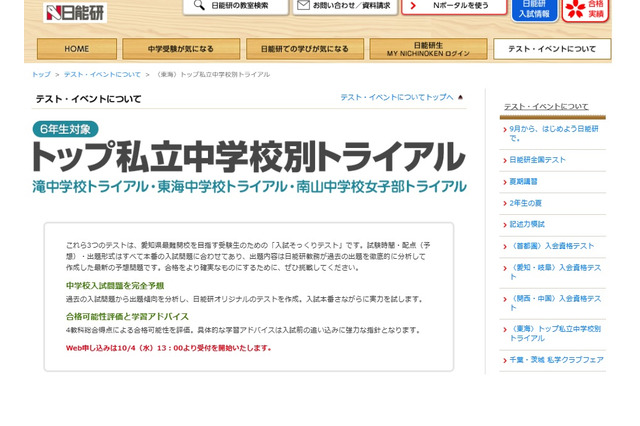Open （首都圏）入会資格テスト sidebar link

pyautogui.click(x=551, y=246)
